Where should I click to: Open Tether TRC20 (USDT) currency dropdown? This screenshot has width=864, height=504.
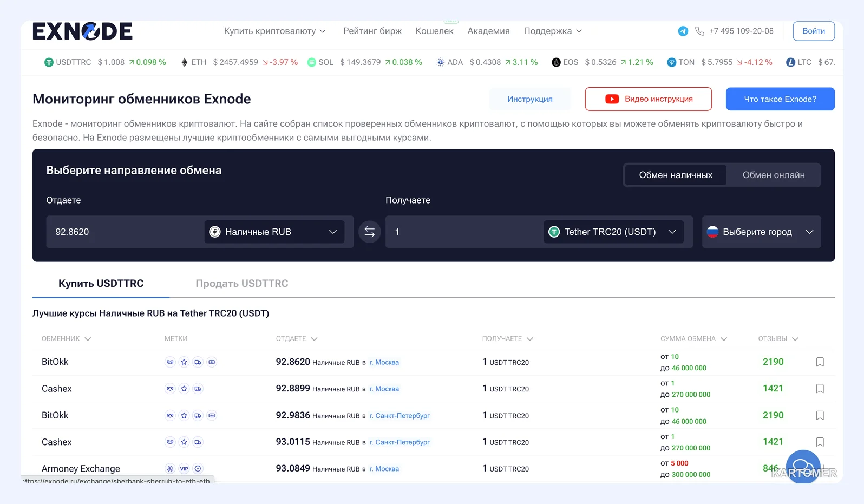tap(613, 232)
